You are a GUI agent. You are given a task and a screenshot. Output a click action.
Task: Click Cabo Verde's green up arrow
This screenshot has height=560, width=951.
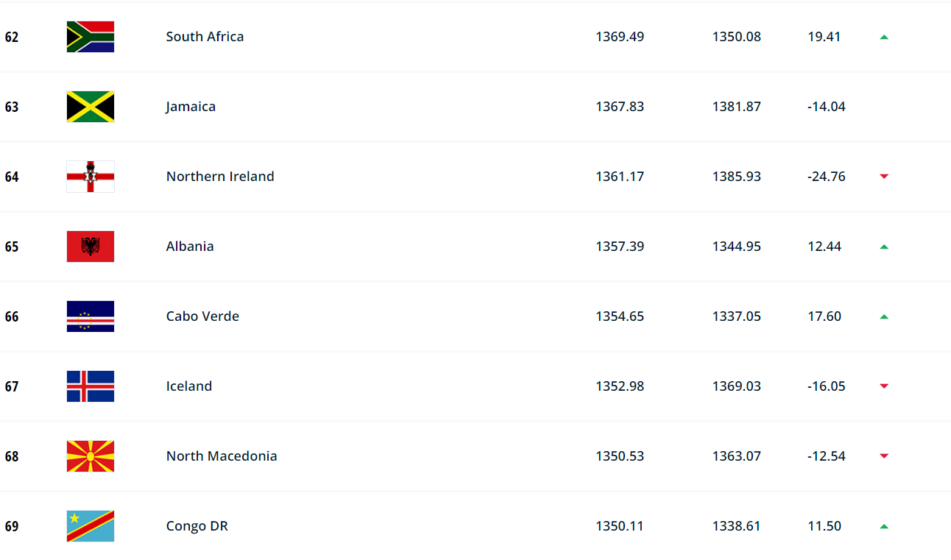[x=884, y=316]
